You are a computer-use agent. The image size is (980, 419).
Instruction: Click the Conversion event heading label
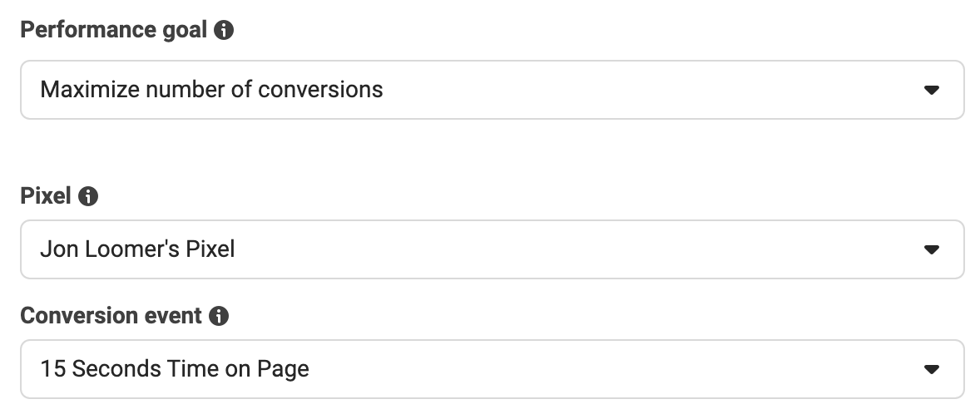click(x=111, y=316)
